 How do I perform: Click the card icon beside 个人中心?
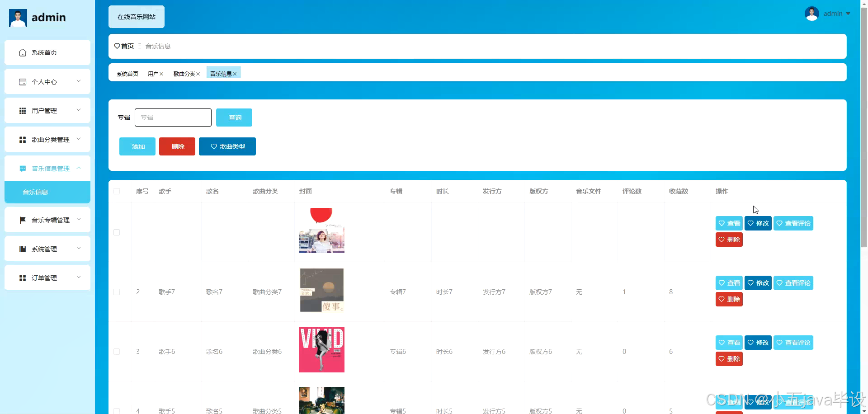(x=23, y=82)
